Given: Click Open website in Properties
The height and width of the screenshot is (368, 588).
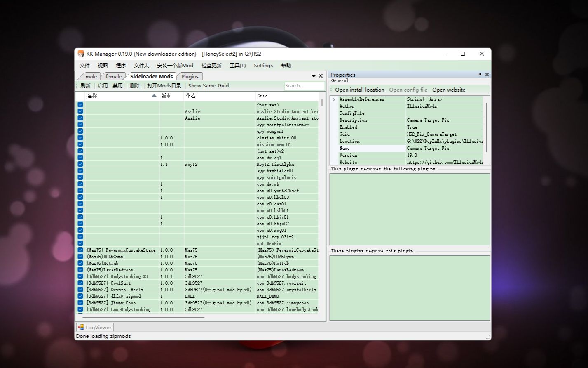Looking at the screenshot, I should coord(449,90).
